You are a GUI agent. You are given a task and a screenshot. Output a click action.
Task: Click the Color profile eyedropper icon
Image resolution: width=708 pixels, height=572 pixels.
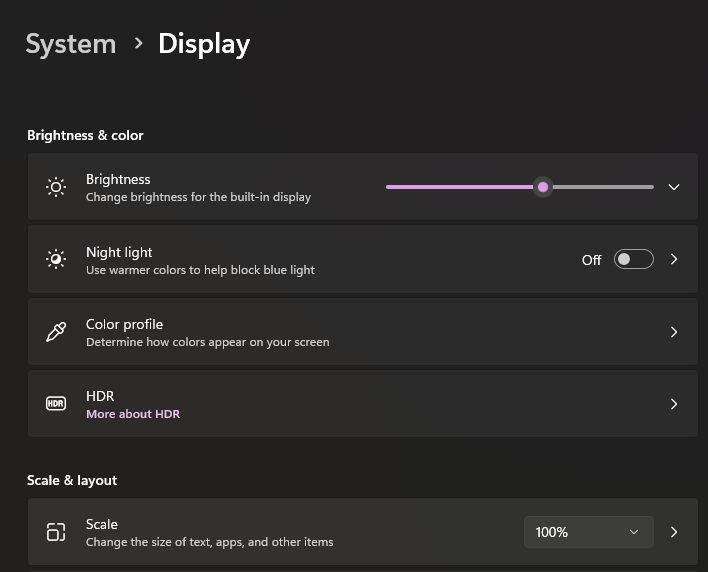(x=56, y=332)
